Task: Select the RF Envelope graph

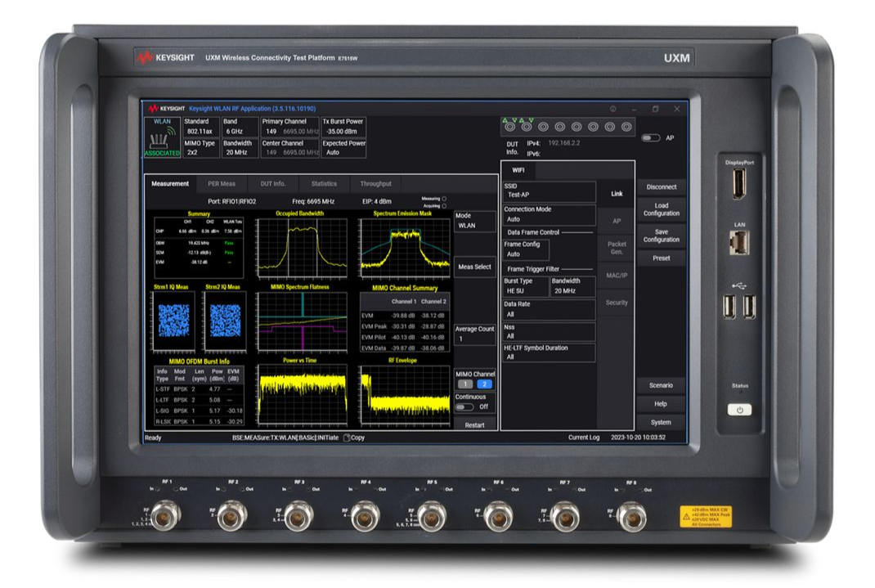Action: point(405,396)
